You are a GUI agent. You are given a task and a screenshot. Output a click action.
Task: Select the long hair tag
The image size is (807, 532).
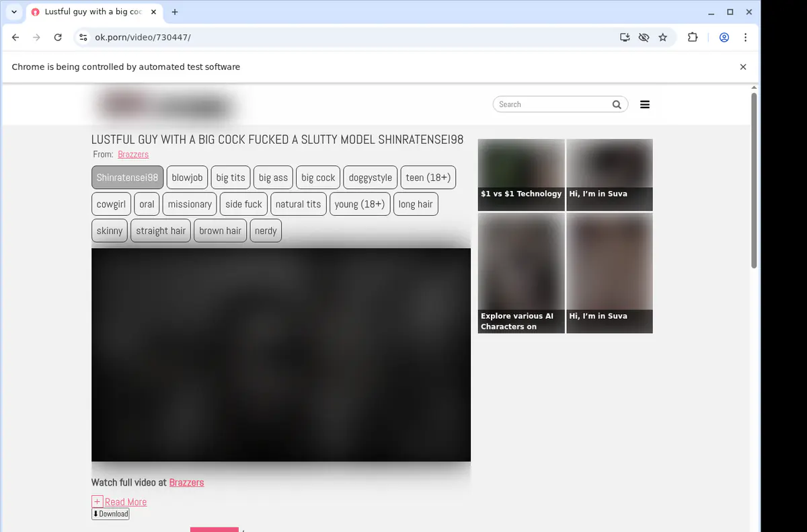click(x=416, y=204)
